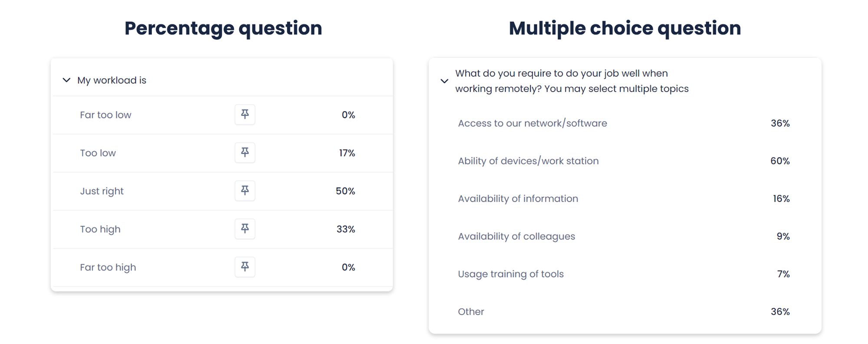Select the My workload is question title
Viewport: 868px width, 344px height.
(112, 80)
